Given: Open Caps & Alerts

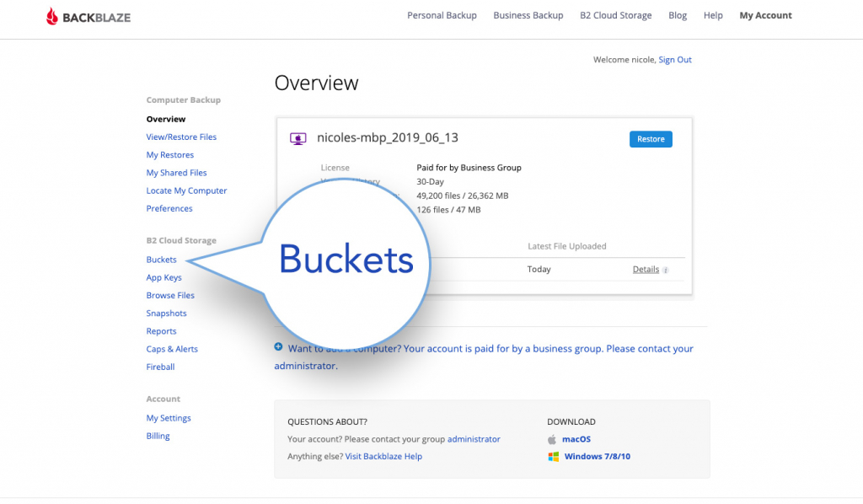Looking at the screenshot, I should point(172,350).
